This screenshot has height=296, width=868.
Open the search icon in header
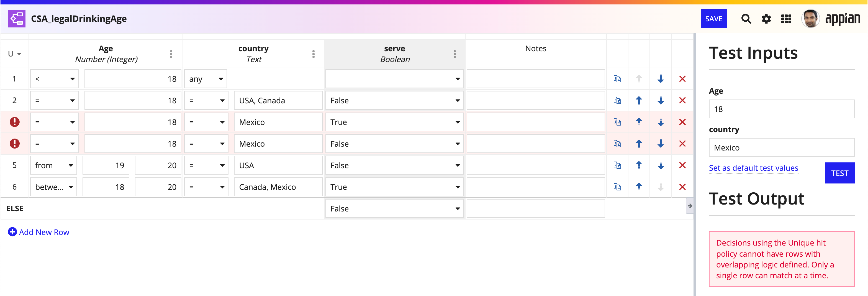(746, 19)
